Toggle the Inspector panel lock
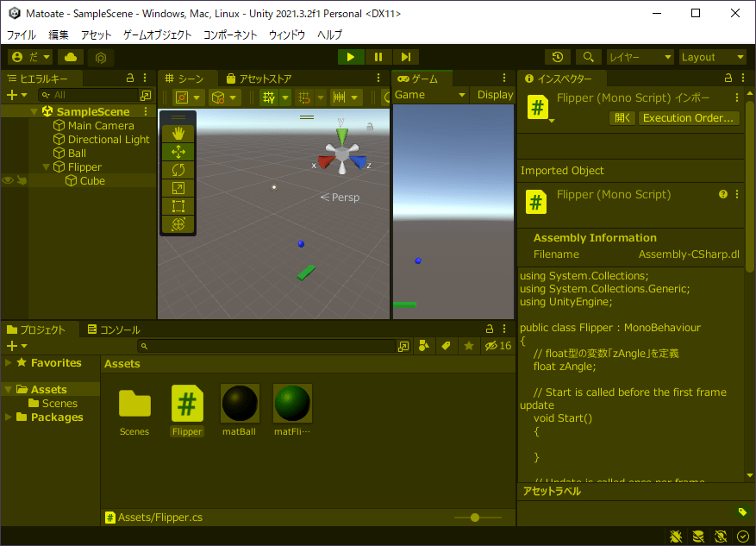 728,78
